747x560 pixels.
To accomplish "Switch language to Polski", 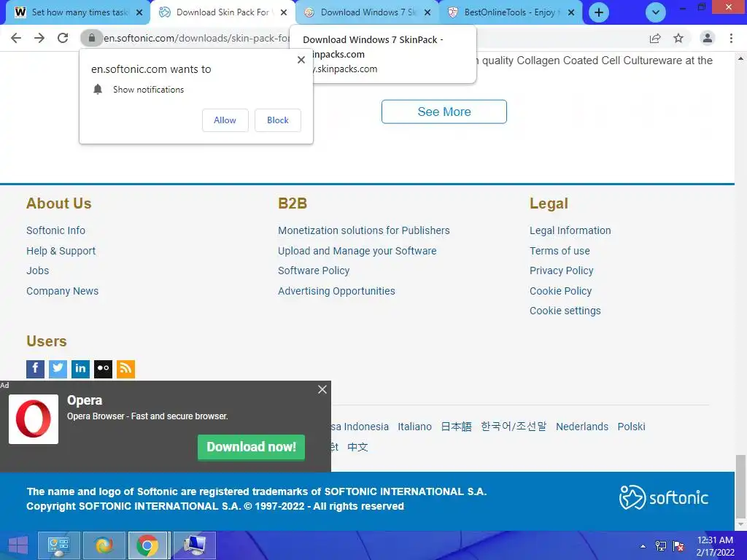I will [631, 427].
